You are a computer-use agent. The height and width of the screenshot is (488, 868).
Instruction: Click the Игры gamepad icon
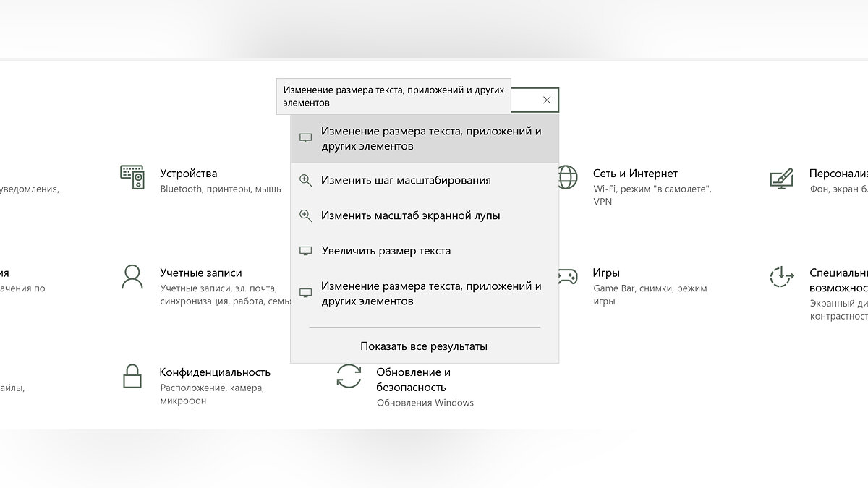click(x=567, y=277)
